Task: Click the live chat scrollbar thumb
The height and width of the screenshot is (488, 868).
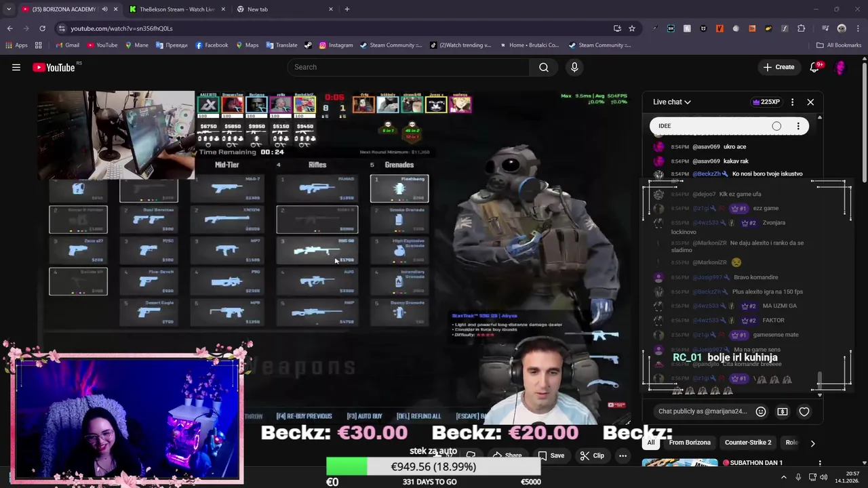Action: pos(820,380)
